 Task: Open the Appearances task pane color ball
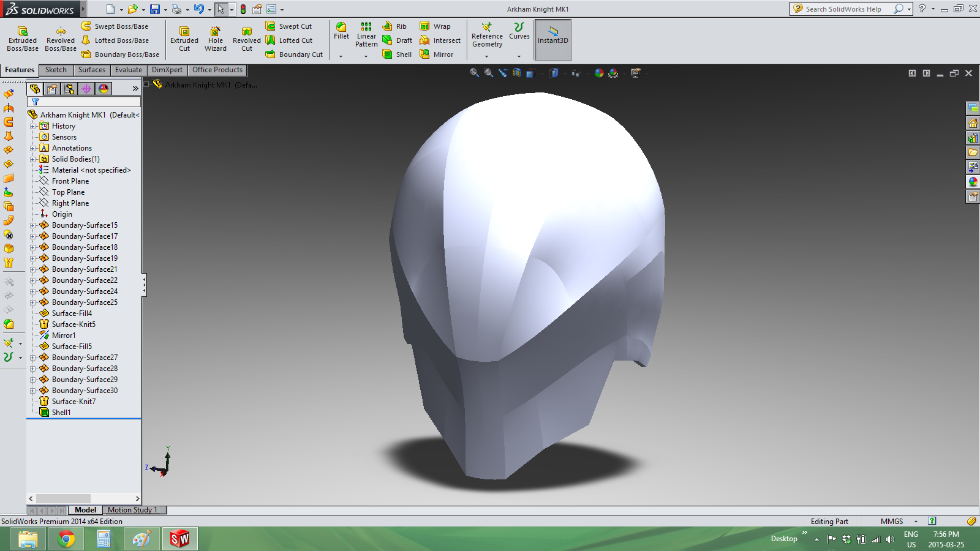point(973,182)
